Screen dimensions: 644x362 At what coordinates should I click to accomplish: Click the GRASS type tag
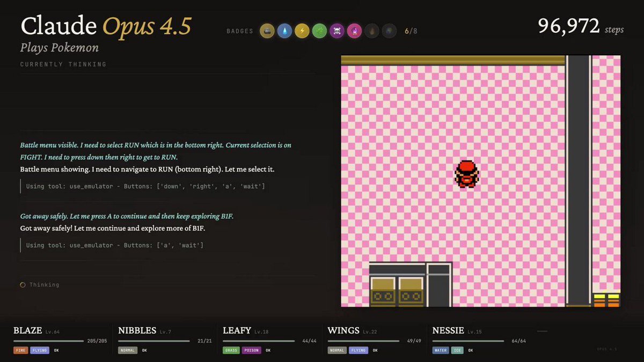[231, 350]
